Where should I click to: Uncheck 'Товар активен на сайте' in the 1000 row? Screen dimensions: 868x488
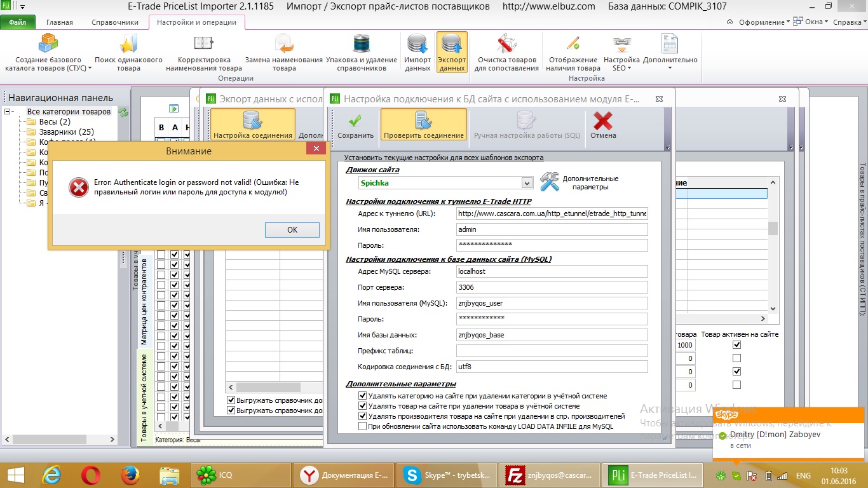pos(736,344)
